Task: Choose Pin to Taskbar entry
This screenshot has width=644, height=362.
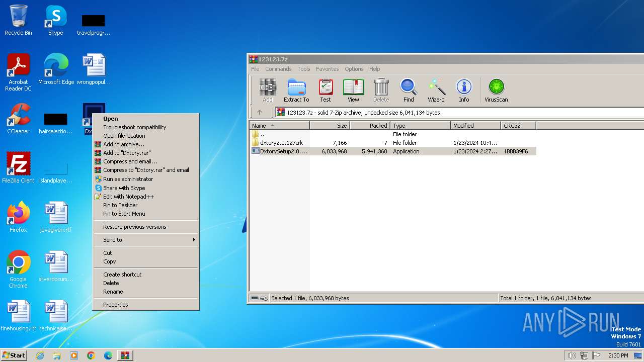Action: click(146, 205)
